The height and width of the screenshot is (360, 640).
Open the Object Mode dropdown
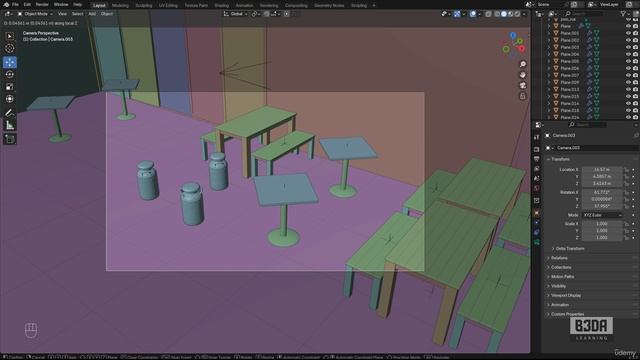coord(35,14)
